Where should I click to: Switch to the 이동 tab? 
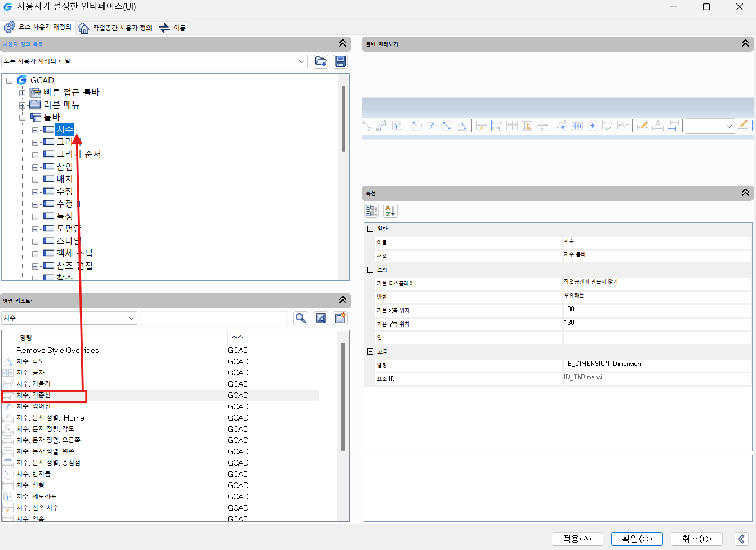tap(172, 28)
